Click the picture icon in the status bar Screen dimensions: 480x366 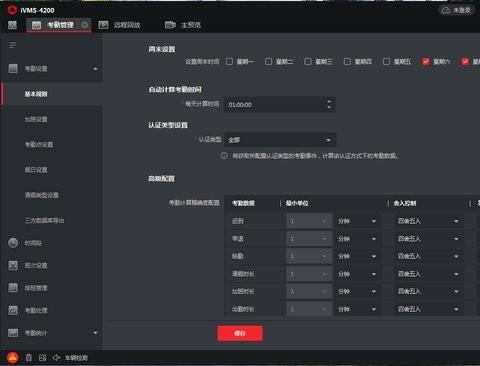(42, 358)
